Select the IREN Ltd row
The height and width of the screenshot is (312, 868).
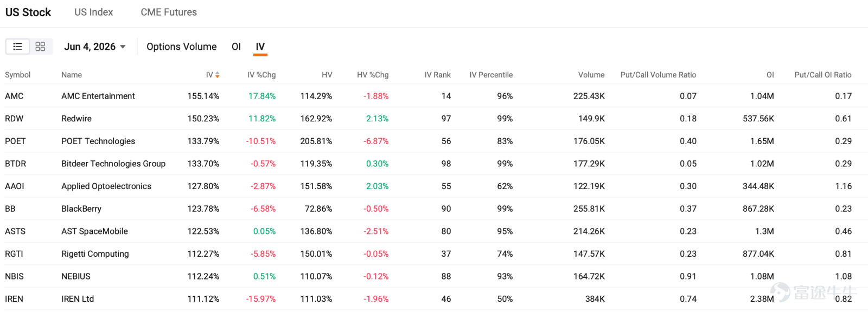pyautogui.click(x=434, y=299)
